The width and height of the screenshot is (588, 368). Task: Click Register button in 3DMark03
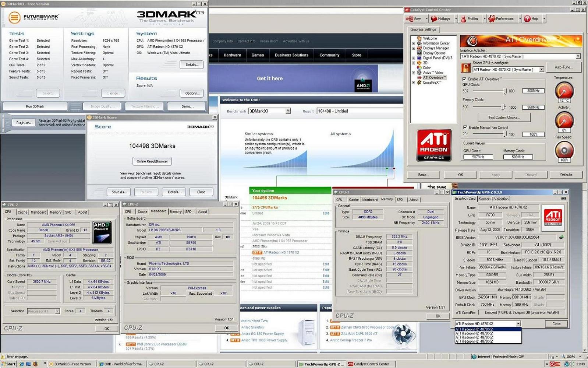pyautogui.click(x=24, y=123)
